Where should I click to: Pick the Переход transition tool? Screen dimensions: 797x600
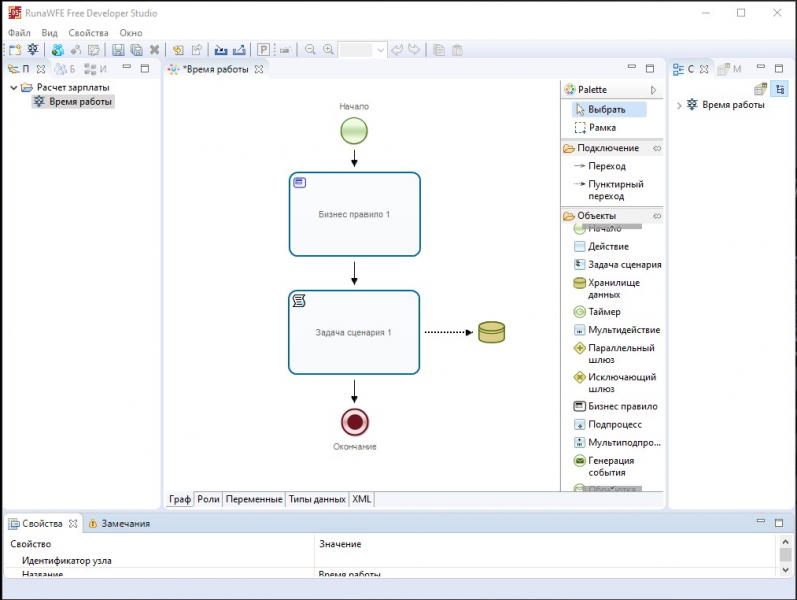point(600,166)
